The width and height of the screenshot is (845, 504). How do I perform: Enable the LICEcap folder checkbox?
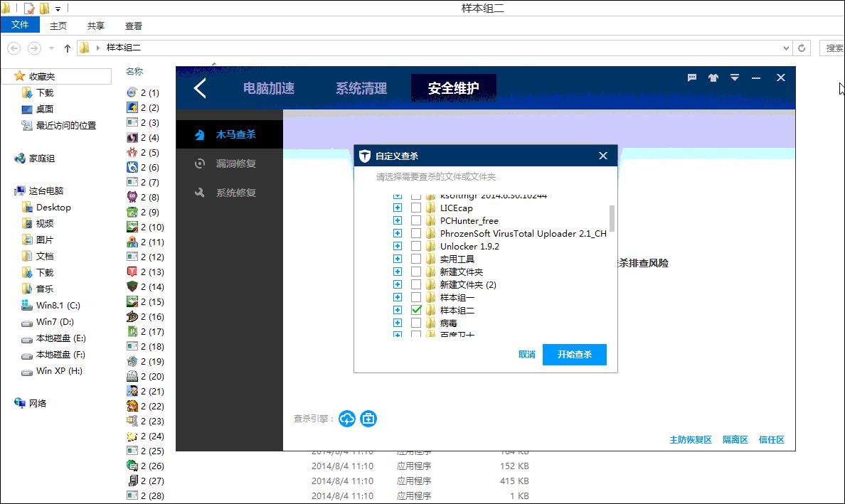(416, 208)
